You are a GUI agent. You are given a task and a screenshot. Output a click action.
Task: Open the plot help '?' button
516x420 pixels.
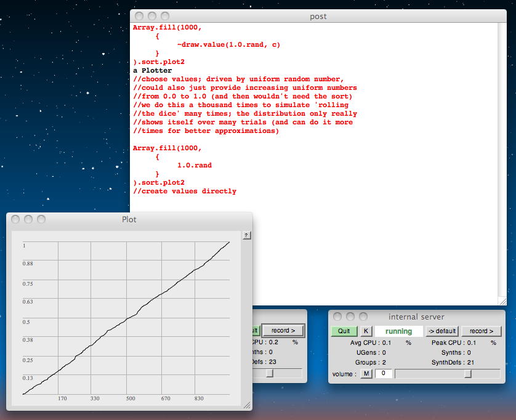coord(246,235)
